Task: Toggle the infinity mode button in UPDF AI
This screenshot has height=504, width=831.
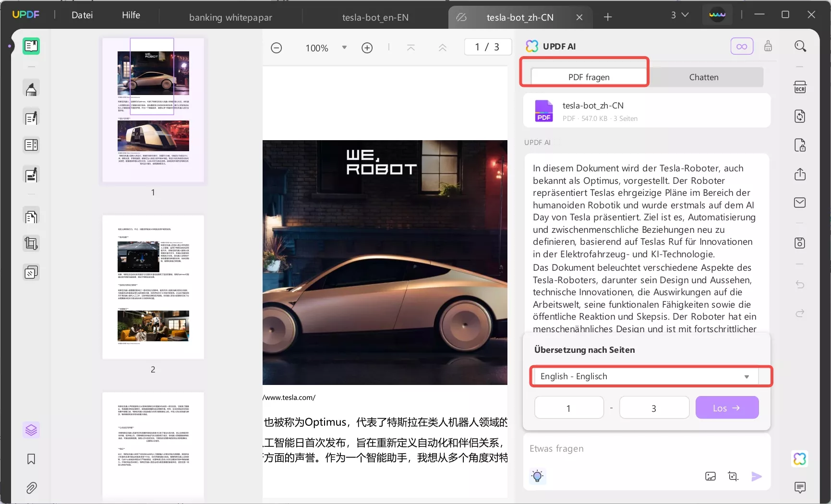Action: [x=742, y=47]
